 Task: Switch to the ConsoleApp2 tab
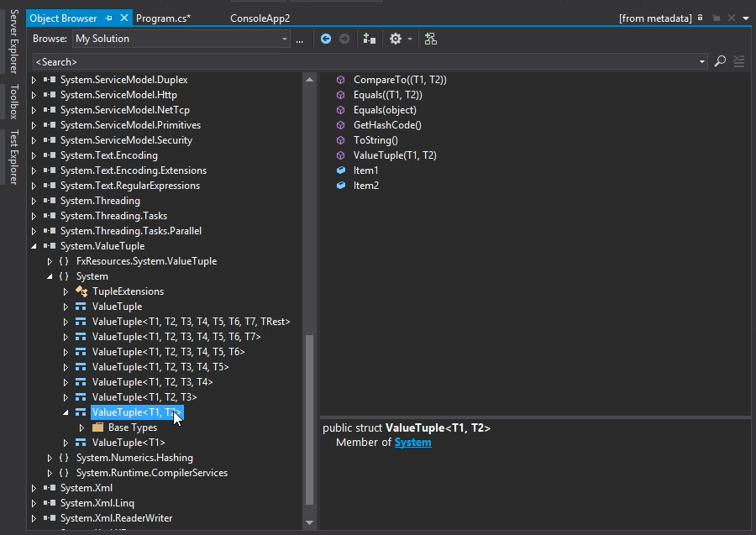coord(260,18)
